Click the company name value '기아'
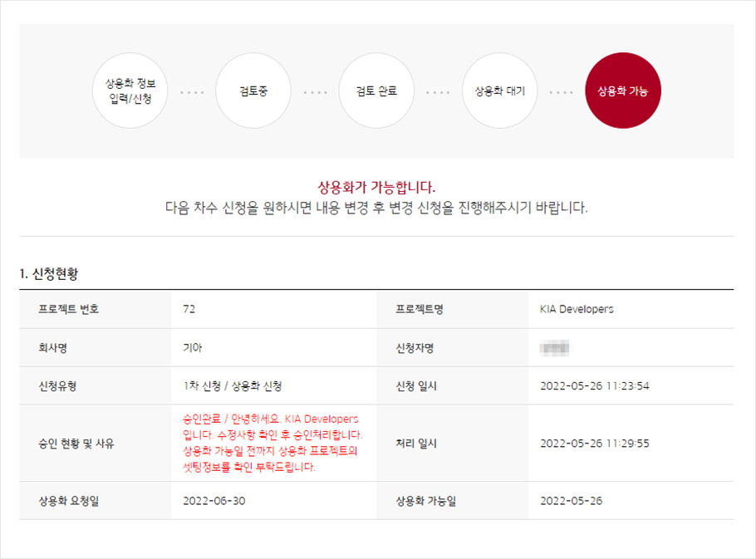Viewport: 756px width, 559px height. [192, 347]
